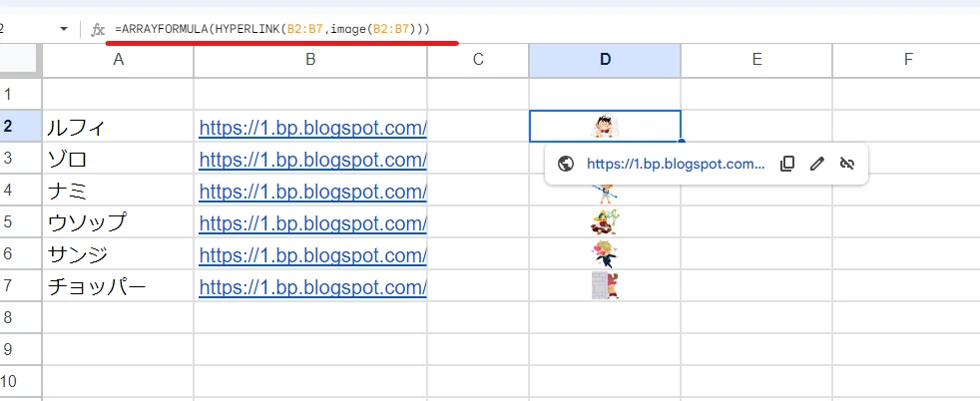Click the globe icon in link preview

point(566,164)
